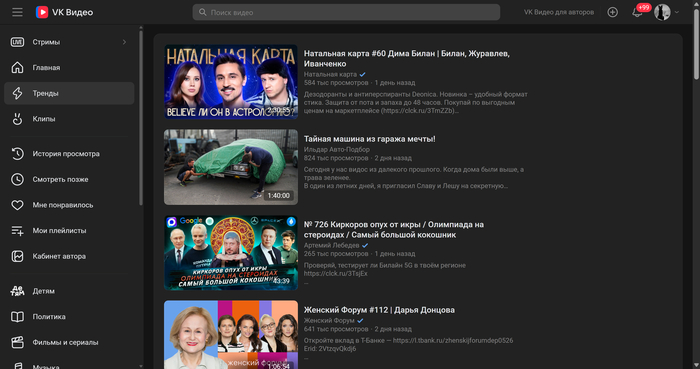
Task: Open the Киркоров опух video thumbnail
Action: [x=231, y=253]
